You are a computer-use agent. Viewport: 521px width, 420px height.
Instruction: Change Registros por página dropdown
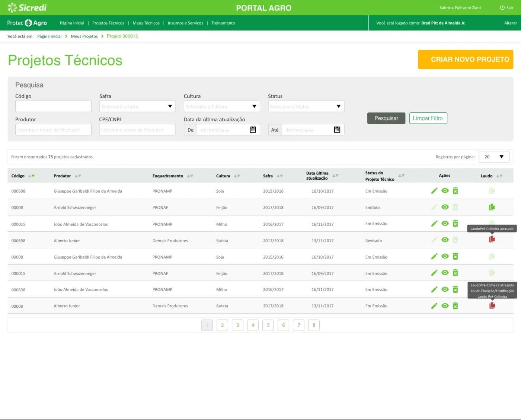click(494, 157)
